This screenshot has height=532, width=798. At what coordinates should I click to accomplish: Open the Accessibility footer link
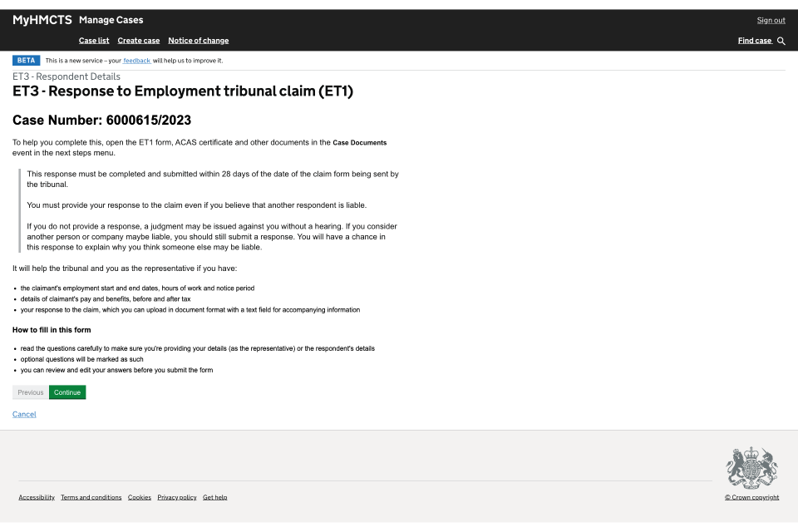point(37,497)
